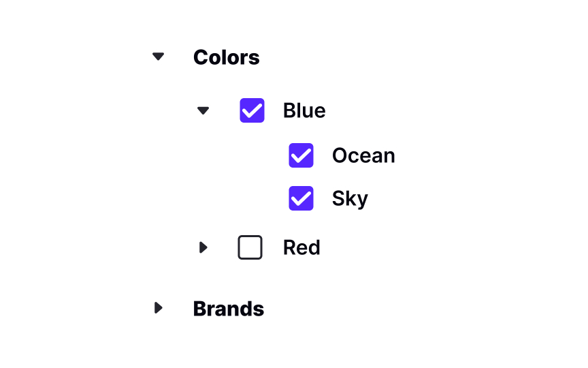This screenshot has width=588, height=368.
Task: Click the white checkmark icon next to Ocean
Action: click(x=301, y=155)
